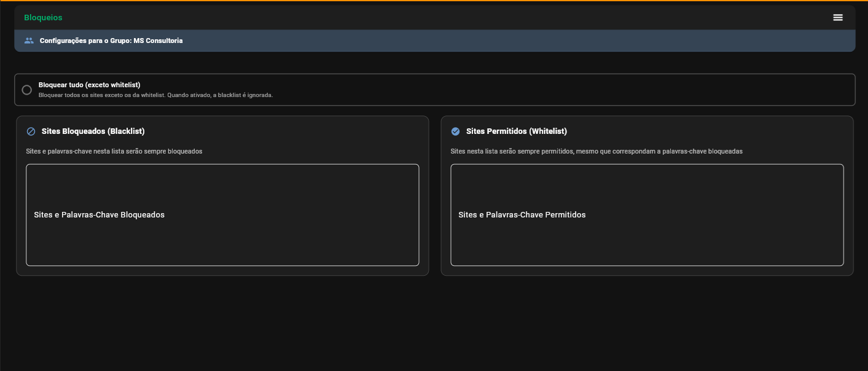Click the 'Sites Bloqueados (Blacklist)' heading
Screen dimensions: 868x371
(93, 131)
